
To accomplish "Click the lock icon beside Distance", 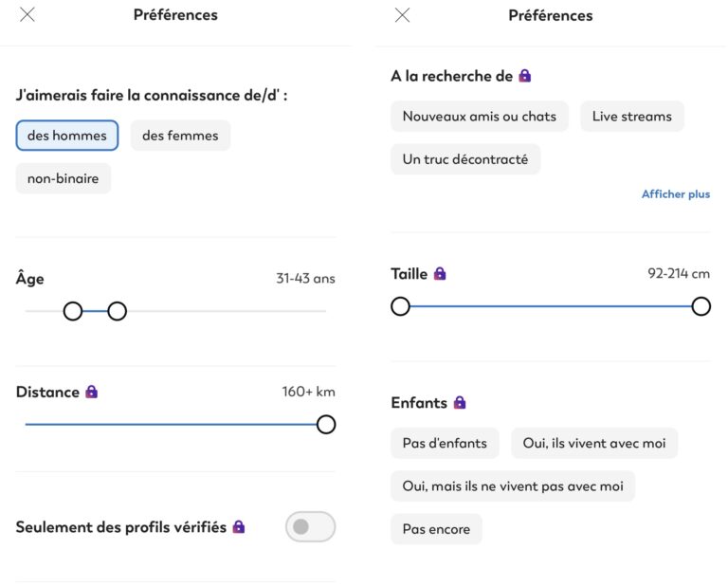I will click(x=91, y=392).
